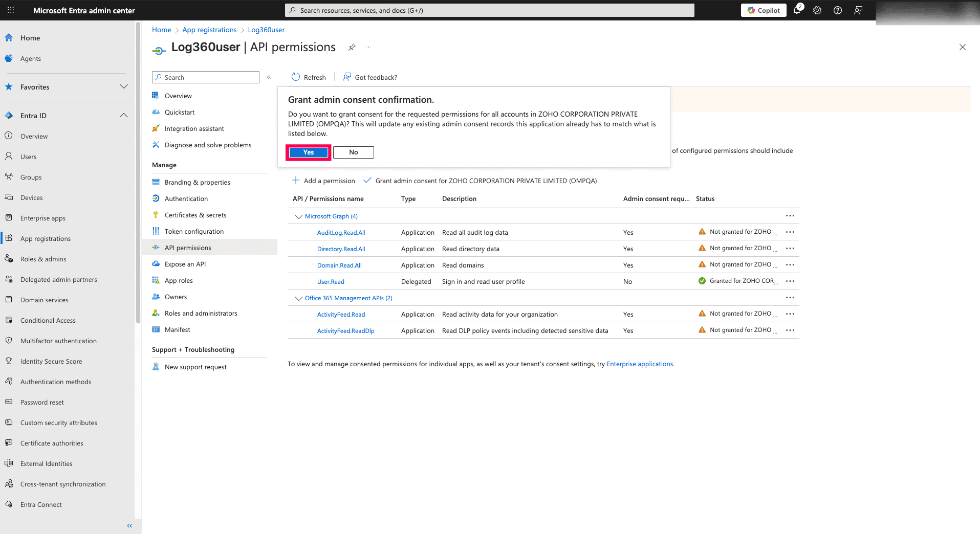Viewport: 980px width, 534px height.
Task: Collapse the Entra ID section chevron
Action: click(x=123, y=115)
